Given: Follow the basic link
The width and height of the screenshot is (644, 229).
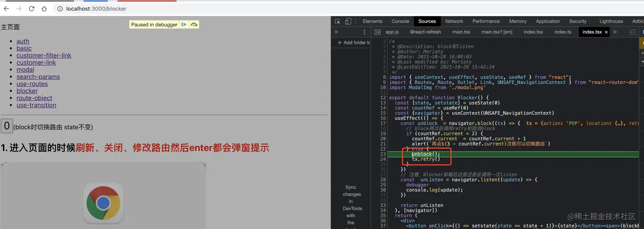Looking at the screenshot, I should point(24,49).
